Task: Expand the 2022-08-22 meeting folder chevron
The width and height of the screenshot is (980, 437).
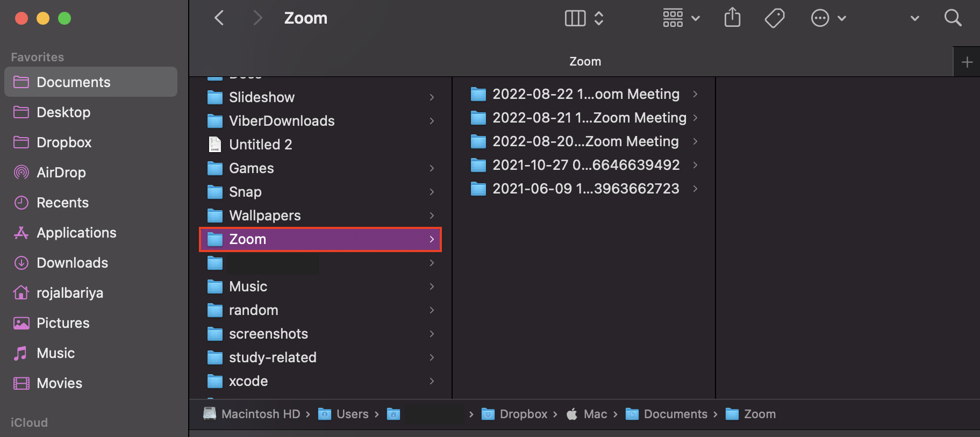Action: (x=695, y=94)
